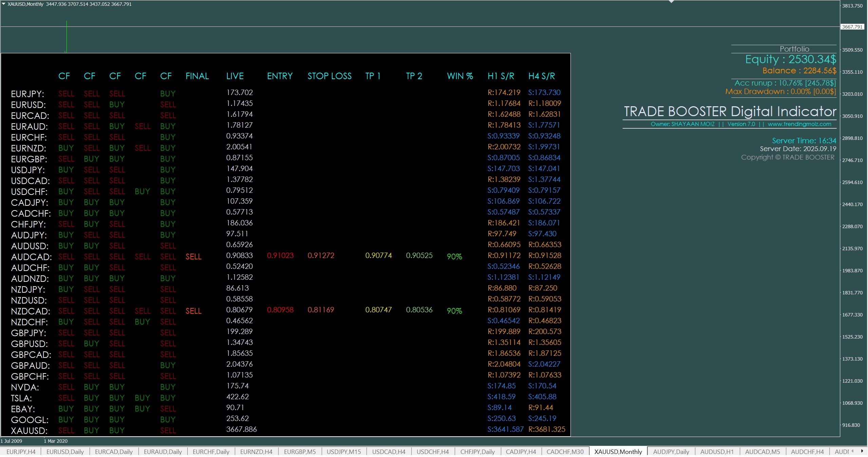868x457 pixels.
Task: Open the EURUSD,Daily chart tab
Action: click(65, 452)
